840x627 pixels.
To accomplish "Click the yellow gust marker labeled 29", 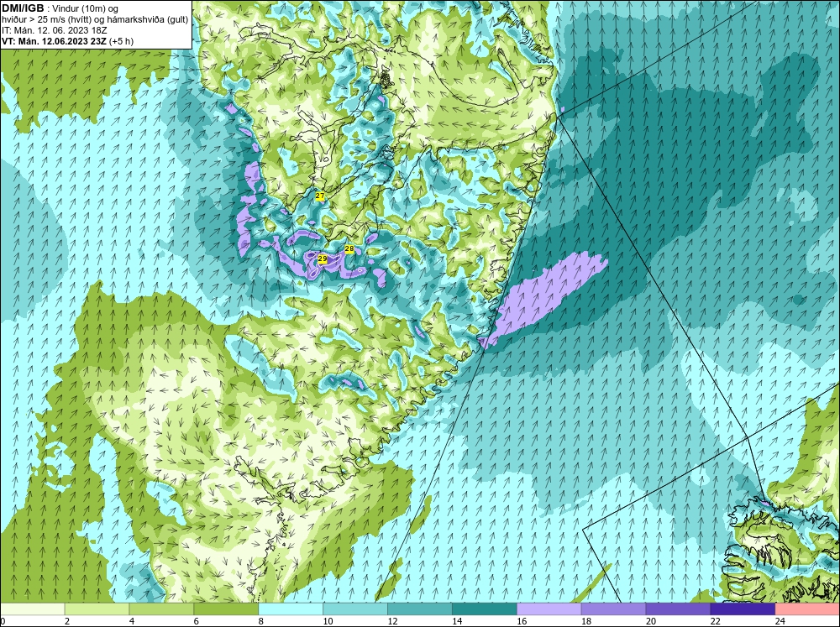I will 323,259.
